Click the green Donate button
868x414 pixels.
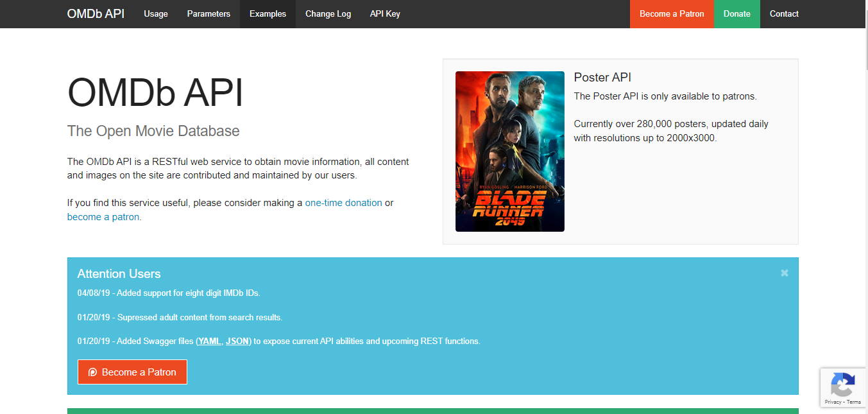pos(736,13)
